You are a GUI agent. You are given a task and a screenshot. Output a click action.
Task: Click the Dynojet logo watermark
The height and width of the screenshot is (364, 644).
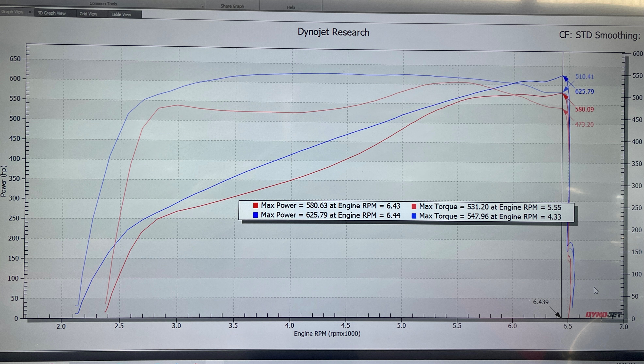click(604, 315)
